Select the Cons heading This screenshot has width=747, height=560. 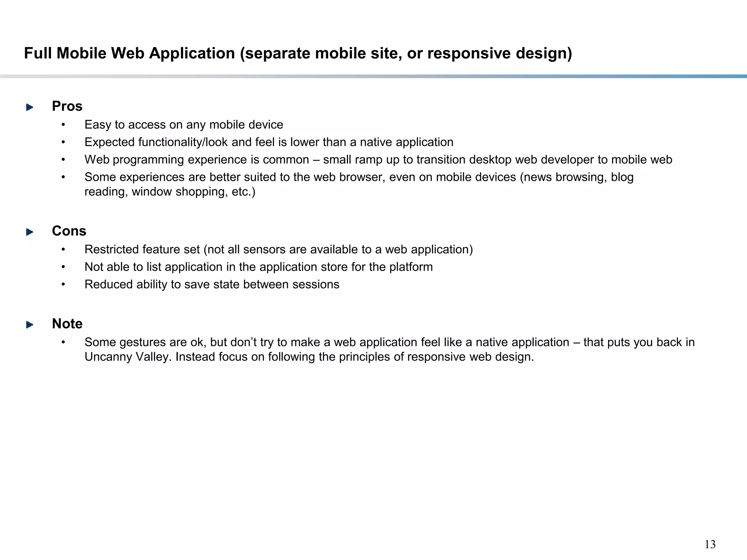(x=69, y=231)
